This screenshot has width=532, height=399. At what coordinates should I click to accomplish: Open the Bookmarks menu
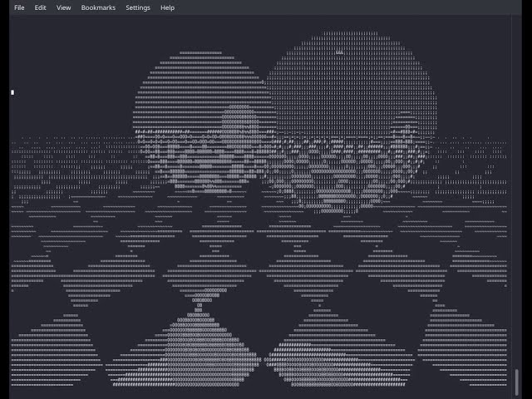(x=98, y=7)
